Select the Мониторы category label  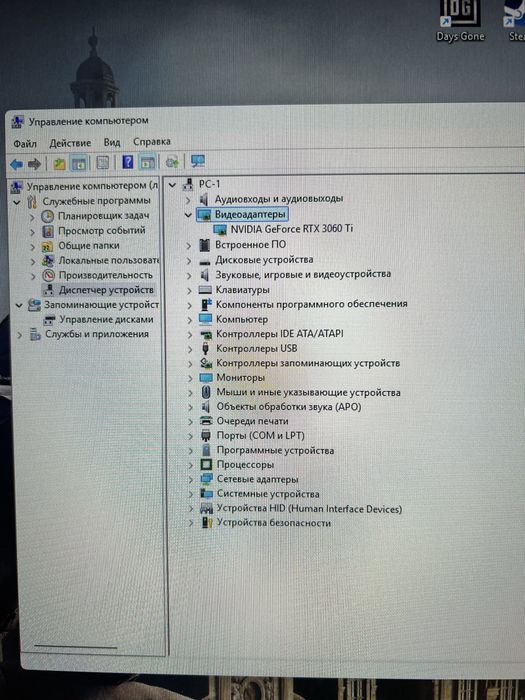pyautogui.click(x=241, y=378)
